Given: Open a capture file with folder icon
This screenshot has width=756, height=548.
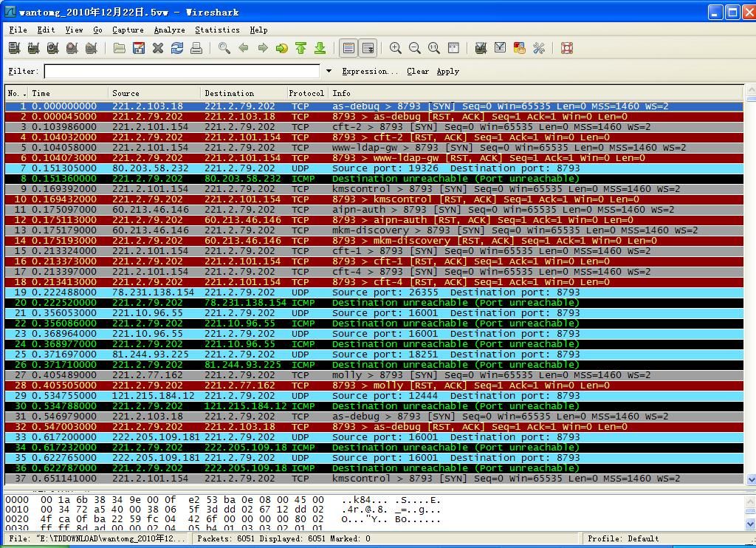Looking at the screenshot, I should pos(120,48).
